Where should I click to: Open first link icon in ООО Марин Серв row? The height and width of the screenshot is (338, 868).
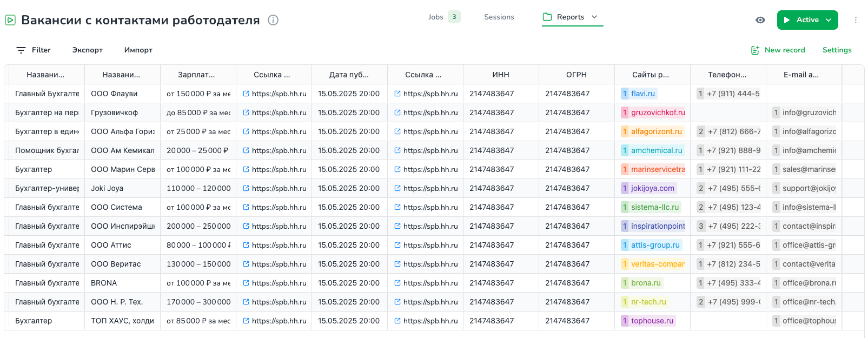pos(246,169)
